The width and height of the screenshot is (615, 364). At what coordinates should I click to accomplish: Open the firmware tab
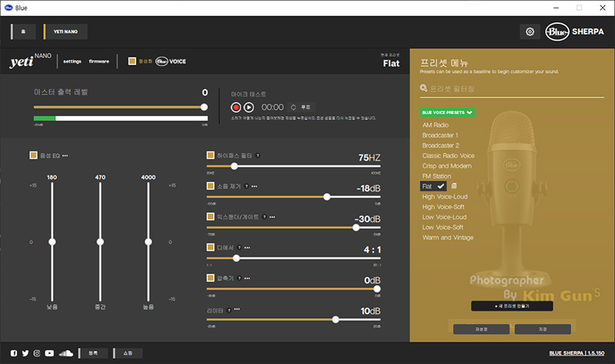(x=99, y=61)
